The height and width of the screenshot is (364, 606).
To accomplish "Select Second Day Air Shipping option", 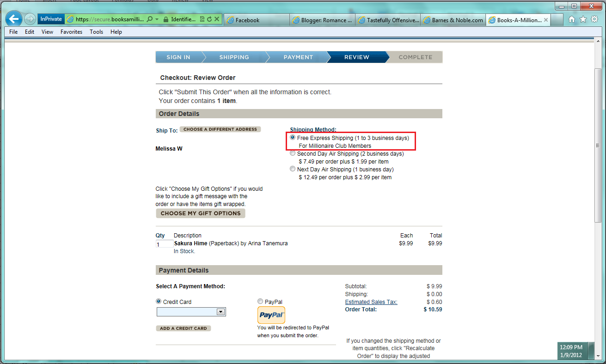I will (293, 153).
